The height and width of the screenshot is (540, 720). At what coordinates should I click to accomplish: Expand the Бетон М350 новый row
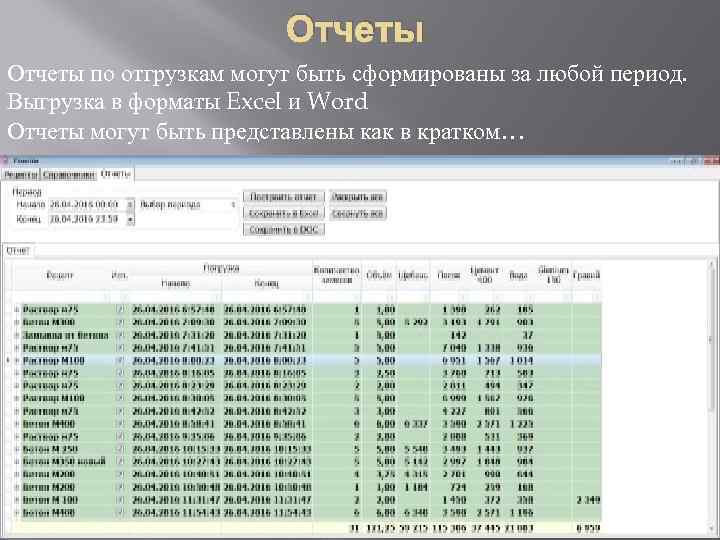point(17,461)
